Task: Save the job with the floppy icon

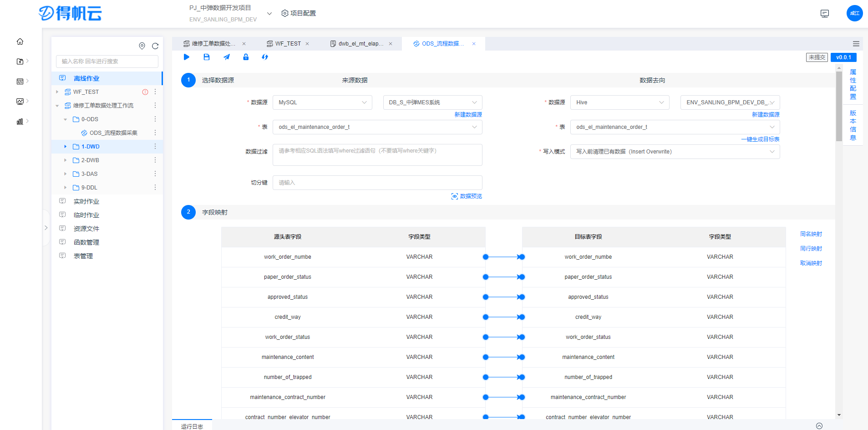Action: coord(207,57)
